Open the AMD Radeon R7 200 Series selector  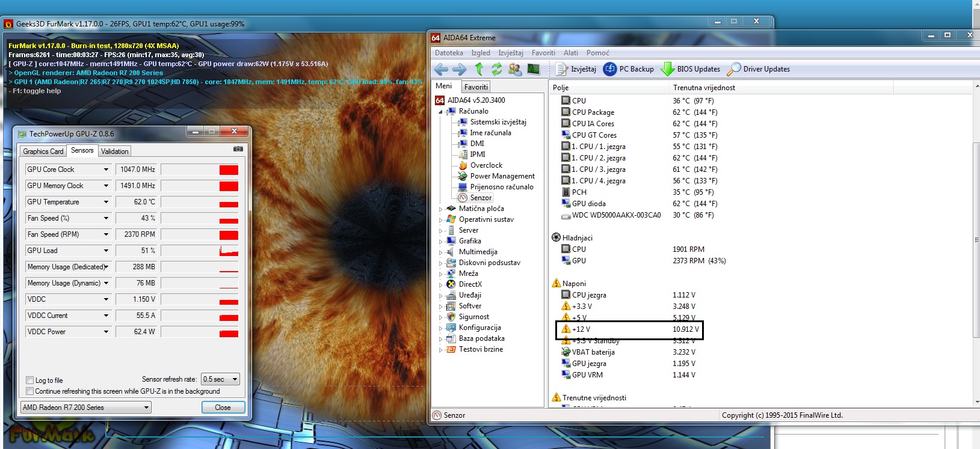coord(85,408)
